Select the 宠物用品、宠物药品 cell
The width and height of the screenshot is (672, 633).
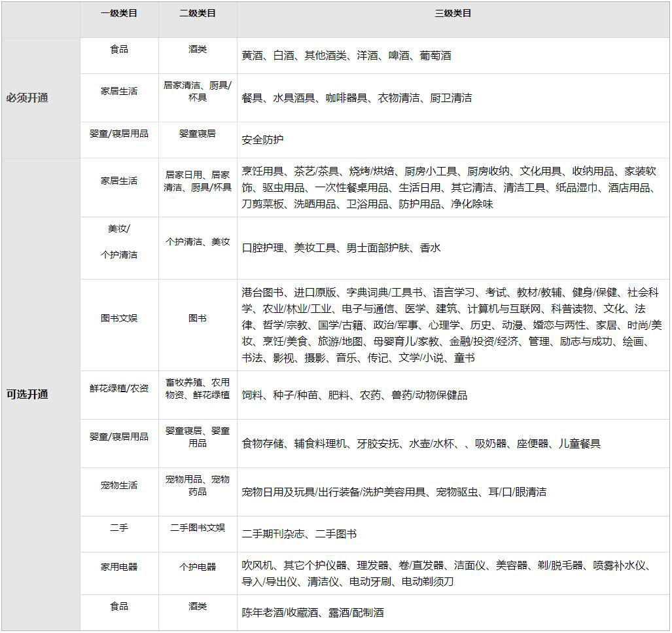point(198,485)
